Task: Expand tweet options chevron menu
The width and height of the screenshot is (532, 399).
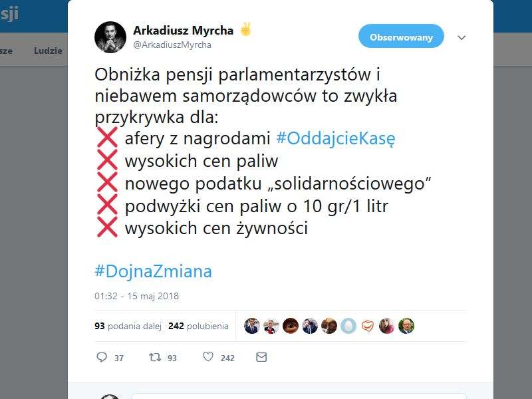Action: [462, 37]
